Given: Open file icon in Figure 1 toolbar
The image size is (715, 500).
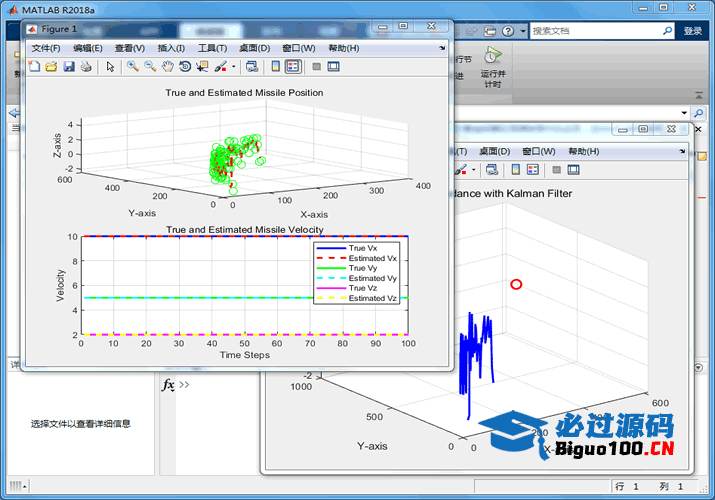Looking at the screenshot, I should pyautogui.click(x=51, y=67).
